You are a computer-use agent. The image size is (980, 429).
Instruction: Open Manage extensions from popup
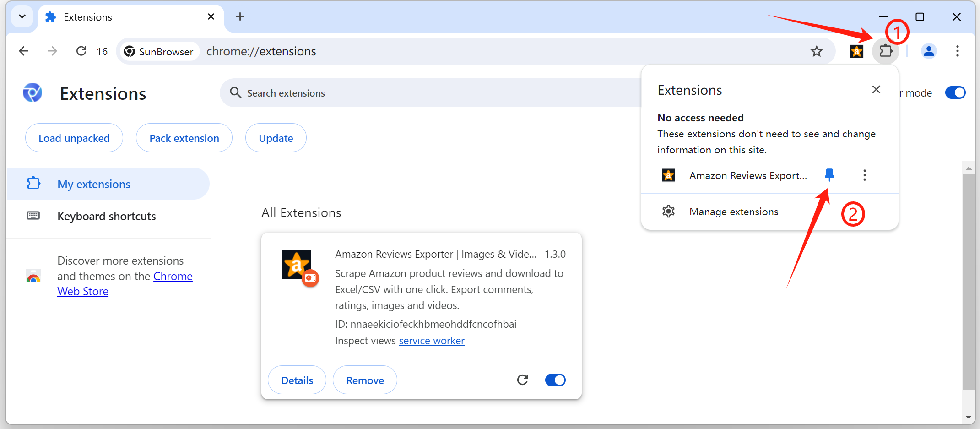pos(733,212)
